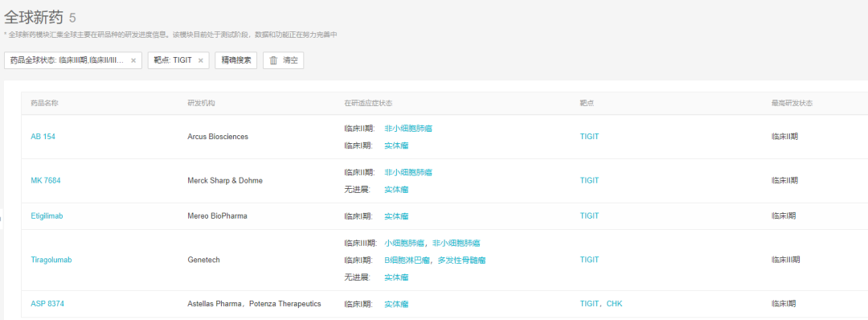
Task: Click 小细胞肺癌 in the Tiragolumab row
Action: (404, 243)
